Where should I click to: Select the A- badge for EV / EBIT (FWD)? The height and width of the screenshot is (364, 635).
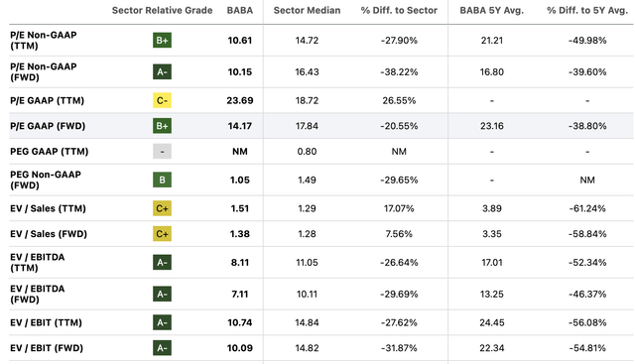pos(162,348)
